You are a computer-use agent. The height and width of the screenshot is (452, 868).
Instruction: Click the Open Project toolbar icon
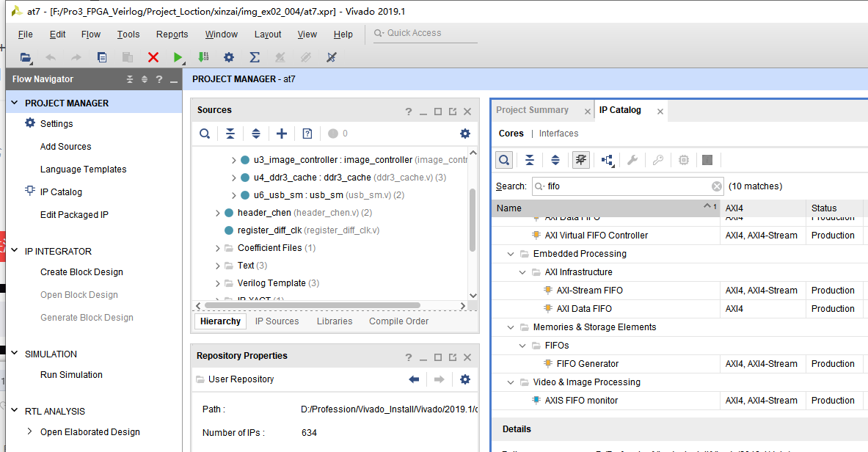click(x=26, y=57)
